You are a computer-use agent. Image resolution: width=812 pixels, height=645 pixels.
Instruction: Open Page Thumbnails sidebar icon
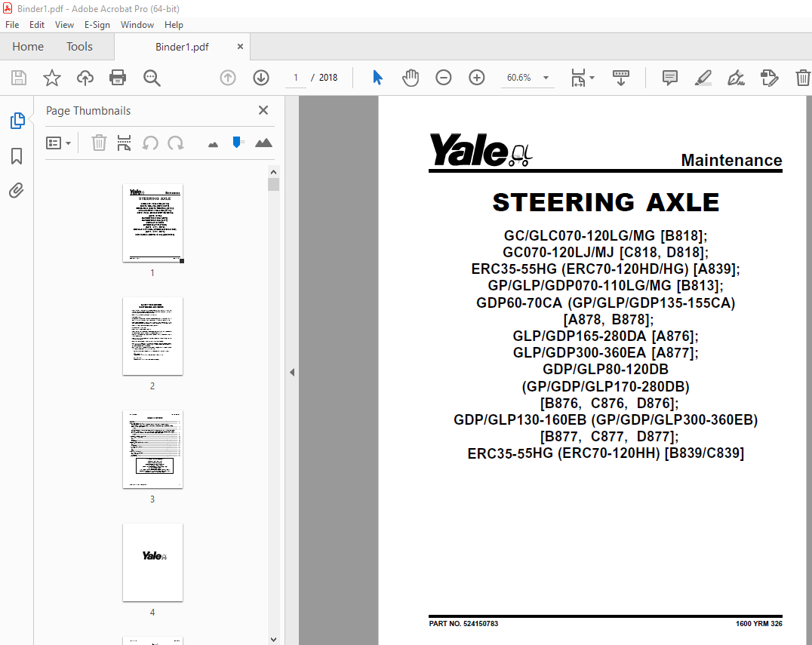pyautogui.click(x=17, y=121)
